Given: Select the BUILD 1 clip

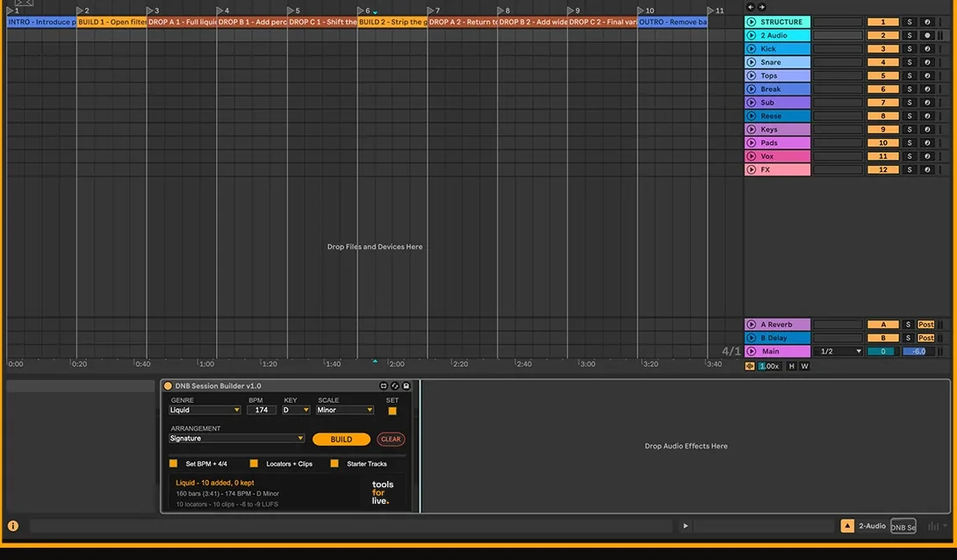Looking at the screenshot, I should 112,22.
